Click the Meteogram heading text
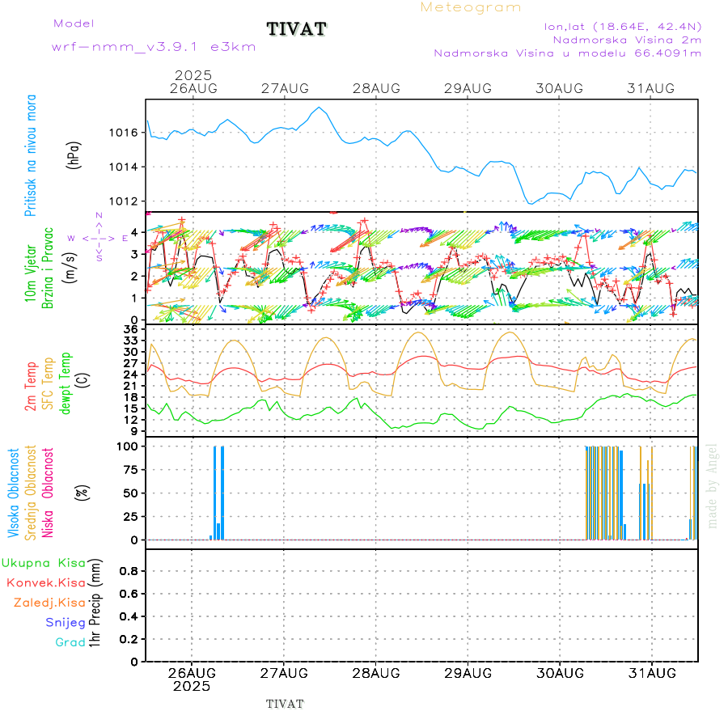The width and height of the screenshot is (728, 728). [471, 7]
